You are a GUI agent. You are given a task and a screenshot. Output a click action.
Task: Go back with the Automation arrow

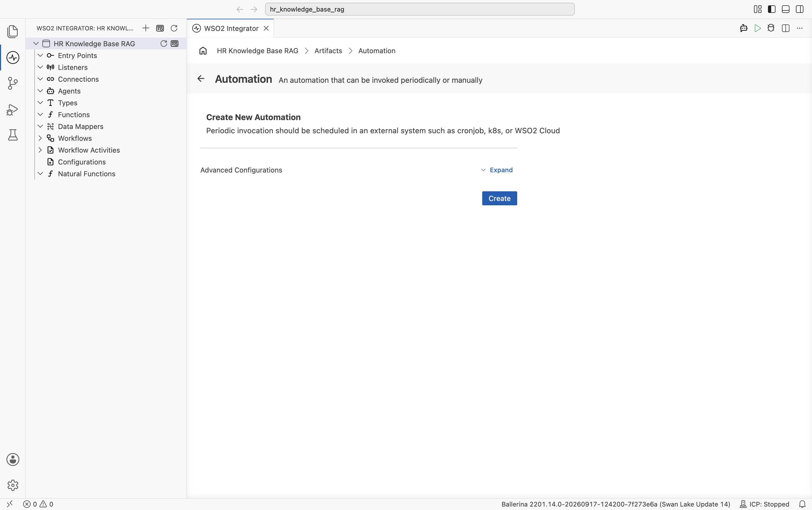pos(201,78)
